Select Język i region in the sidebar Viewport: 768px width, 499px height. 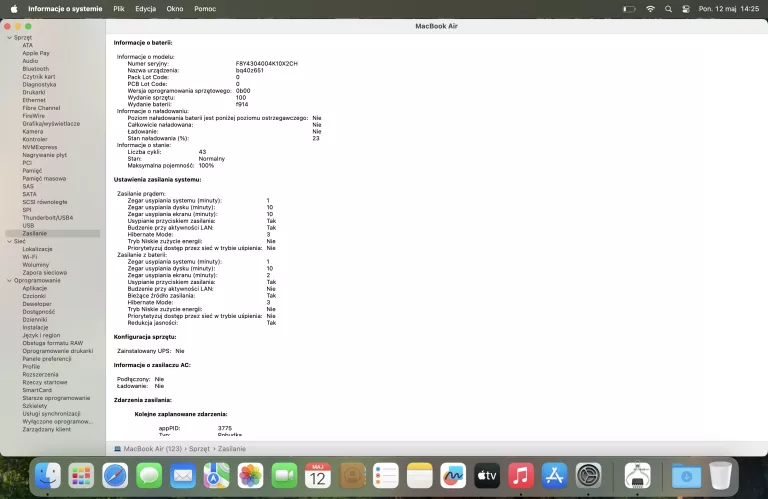(x=41, y=335)
